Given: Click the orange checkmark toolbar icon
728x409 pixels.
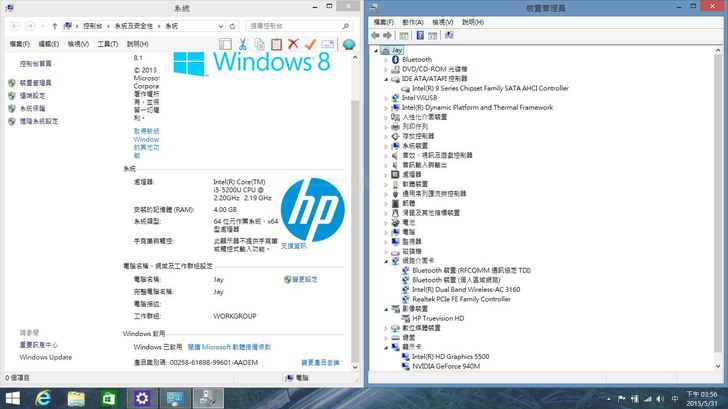Looking at the screenshot, I should [x=310, y=44].
